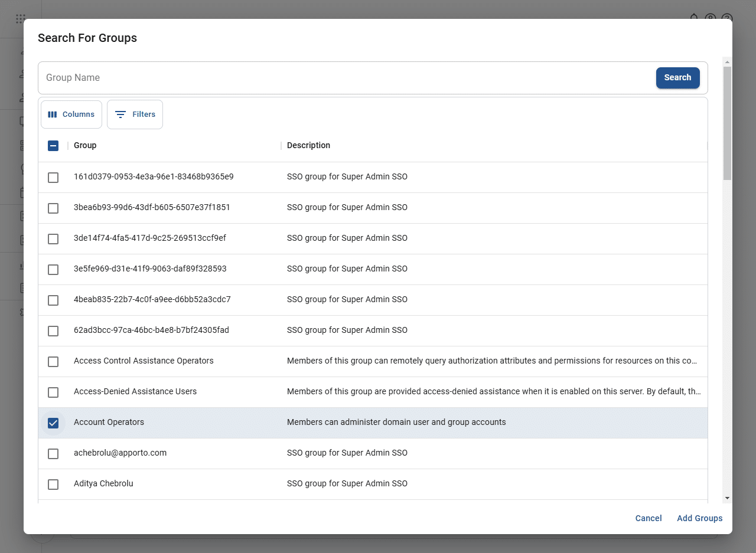756x553 pixels.
Task: Check the 161d0379-0953 group checkbox
Action: click(53, 177)
